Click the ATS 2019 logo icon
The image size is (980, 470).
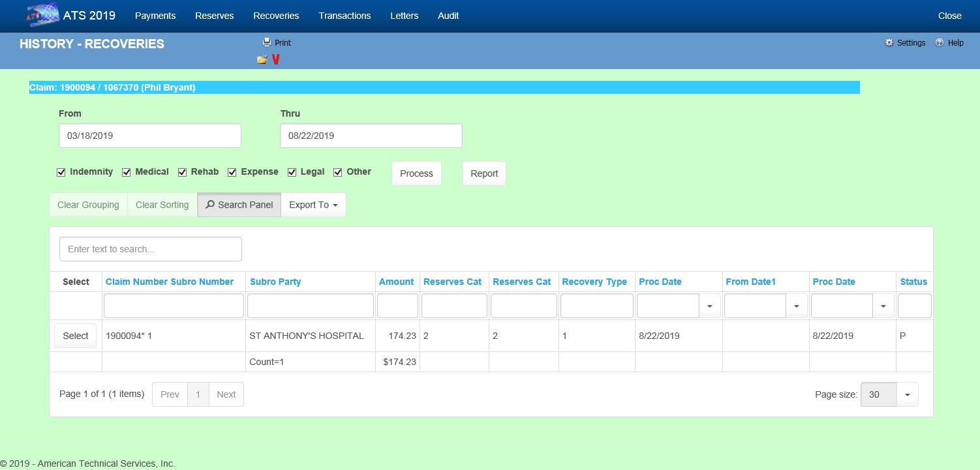[x=42, y=16]
